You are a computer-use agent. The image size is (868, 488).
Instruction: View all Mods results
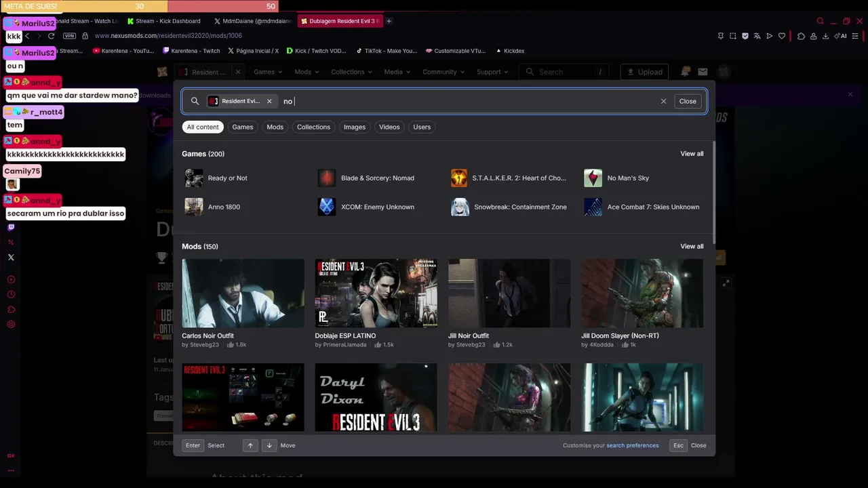click(x=692, y=247)
